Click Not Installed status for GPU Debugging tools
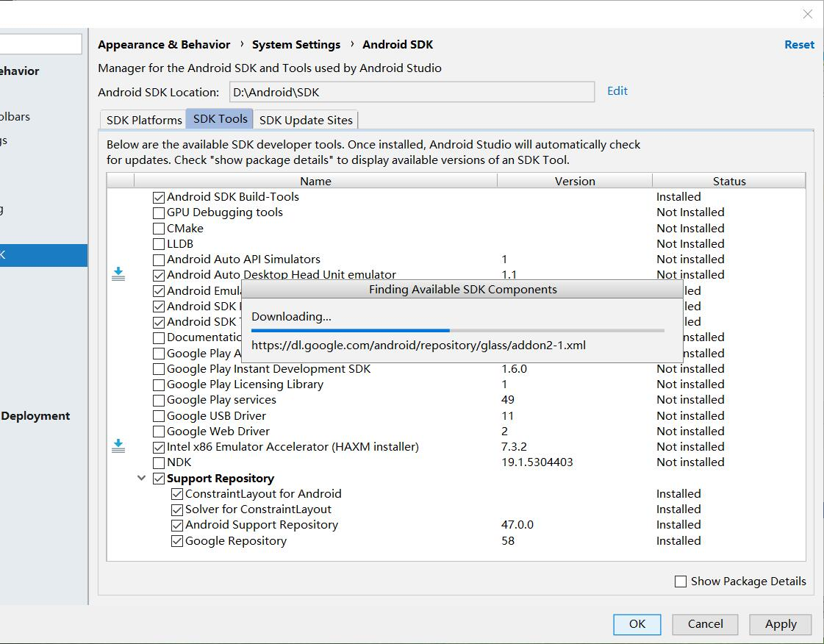The height and width of the screenshot is (644, 824). (x=690, y=212)
